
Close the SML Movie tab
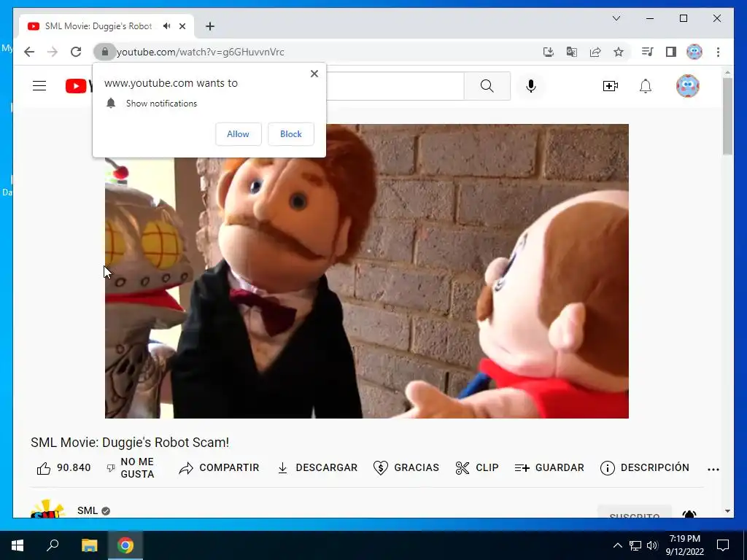182,26
